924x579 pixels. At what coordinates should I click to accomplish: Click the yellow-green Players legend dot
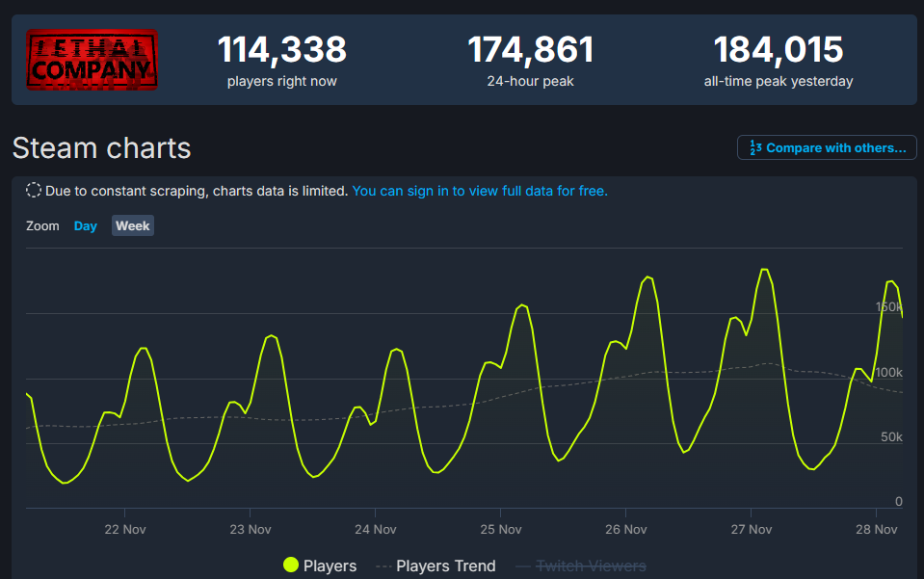[x=291, y=565]
